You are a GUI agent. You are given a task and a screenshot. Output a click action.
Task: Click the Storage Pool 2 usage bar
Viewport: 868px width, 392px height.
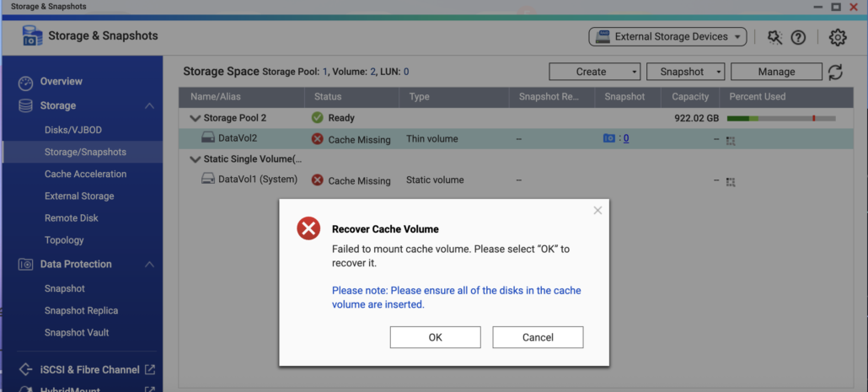(781, 119)
